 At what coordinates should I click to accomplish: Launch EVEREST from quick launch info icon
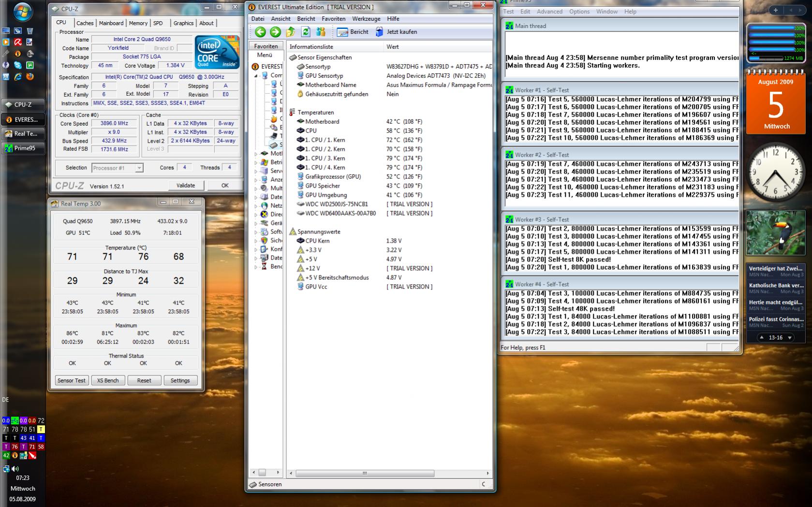point(18,54)
